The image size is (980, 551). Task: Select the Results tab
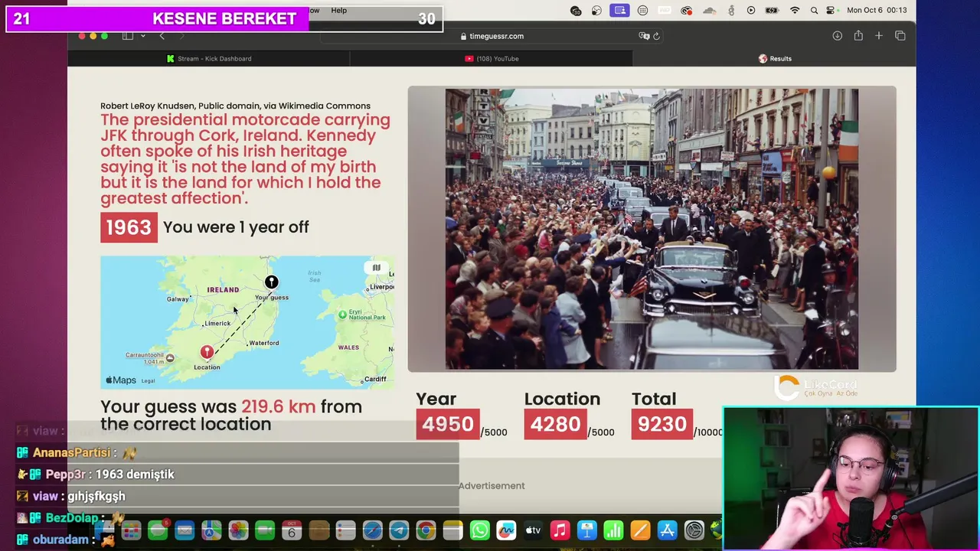click(774, 58)
